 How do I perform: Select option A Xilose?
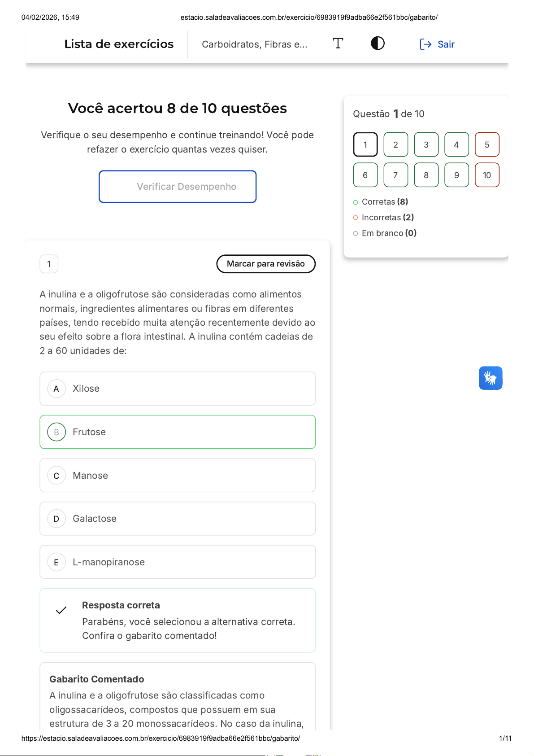tap(178, 389)
